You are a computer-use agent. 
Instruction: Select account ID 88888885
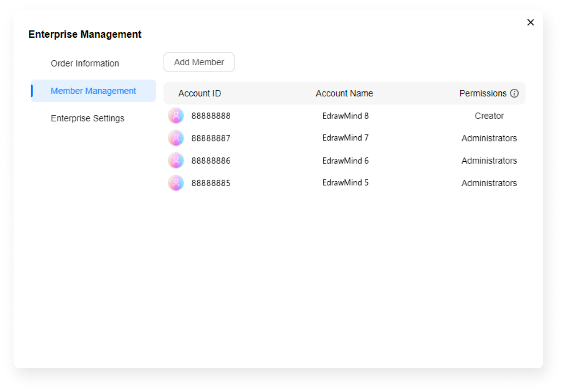pos(211,183)
